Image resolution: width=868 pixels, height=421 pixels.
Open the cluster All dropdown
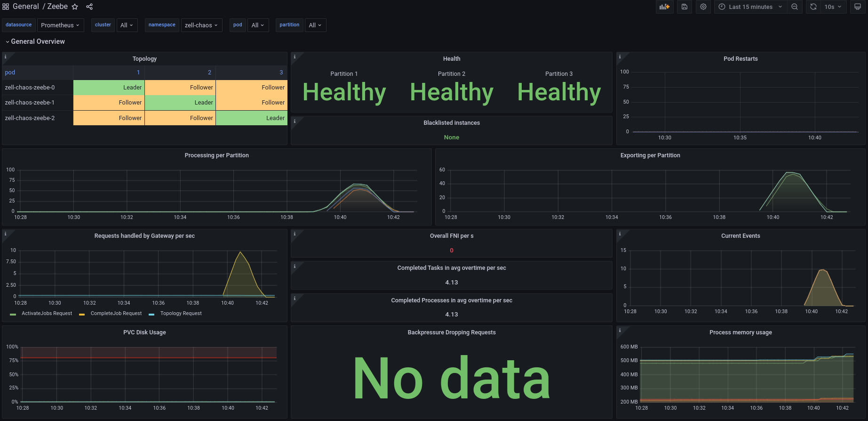coord(127,25)
